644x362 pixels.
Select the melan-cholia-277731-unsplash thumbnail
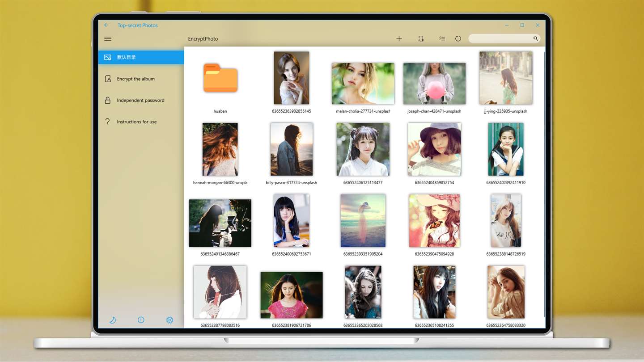pos(363,84)
